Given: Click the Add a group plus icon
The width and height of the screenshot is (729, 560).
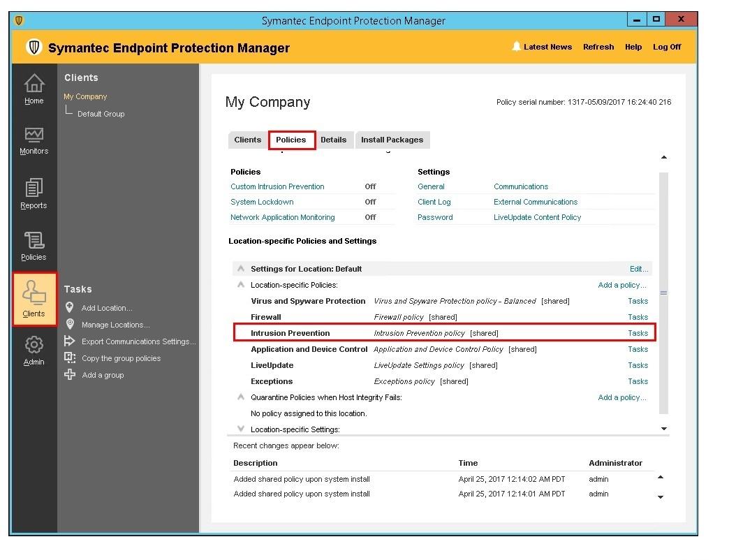Looking at the screenshot, I should click(x=70, y=374).
